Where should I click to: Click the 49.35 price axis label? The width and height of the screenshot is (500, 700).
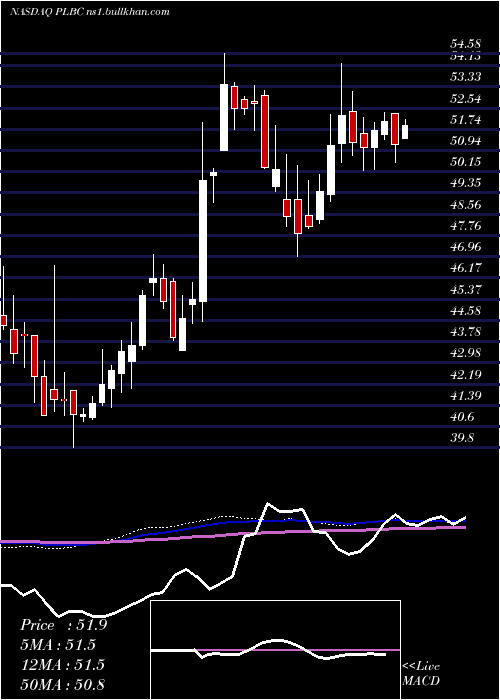tap(466, 183)
